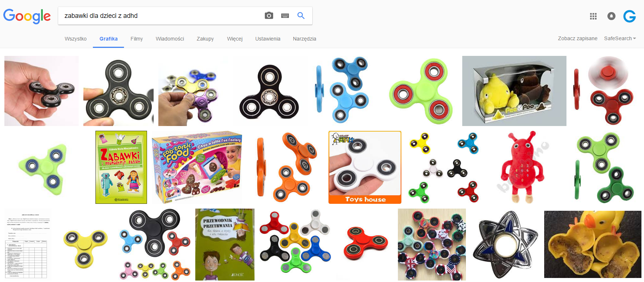Open the notifications bell
Image resolution: width=644 pixels, height=282 pixels.
click(611, 16)
